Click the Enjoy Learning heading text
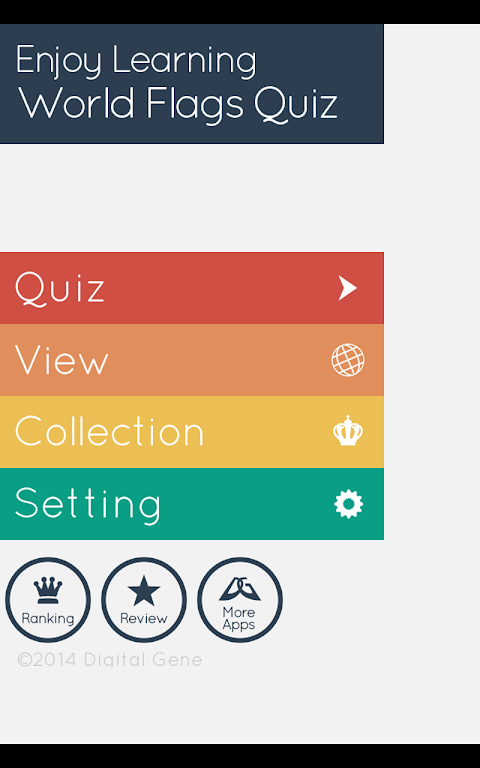 [136, 61]
